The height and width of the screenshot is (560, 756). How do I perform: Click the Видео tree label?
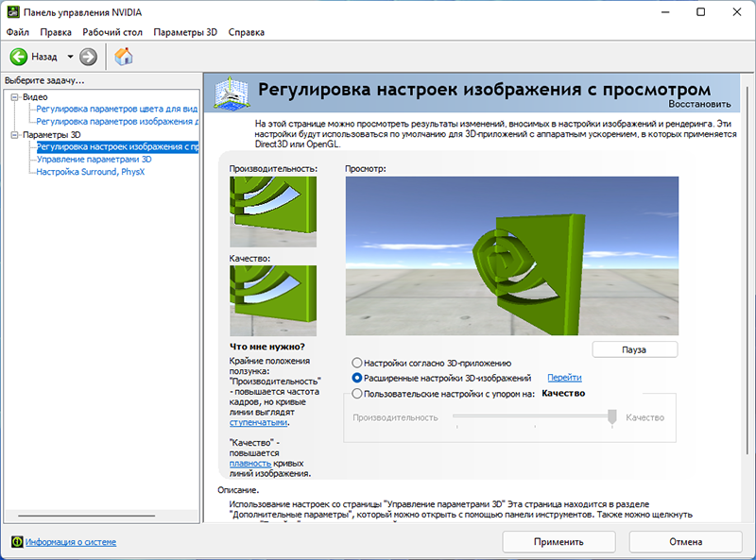35,97
